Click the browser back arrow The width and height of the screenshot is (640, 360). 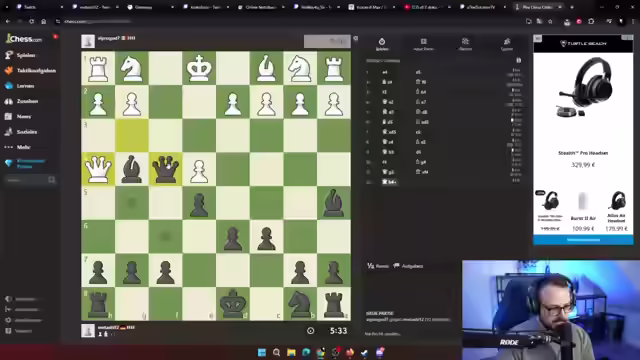point(8,21)
